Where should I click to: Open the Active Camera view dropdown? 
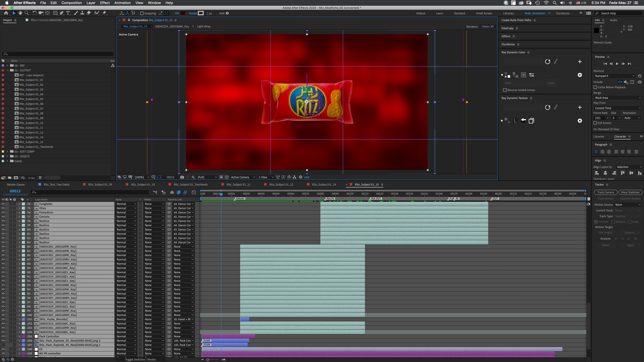[x=243, y=177]
